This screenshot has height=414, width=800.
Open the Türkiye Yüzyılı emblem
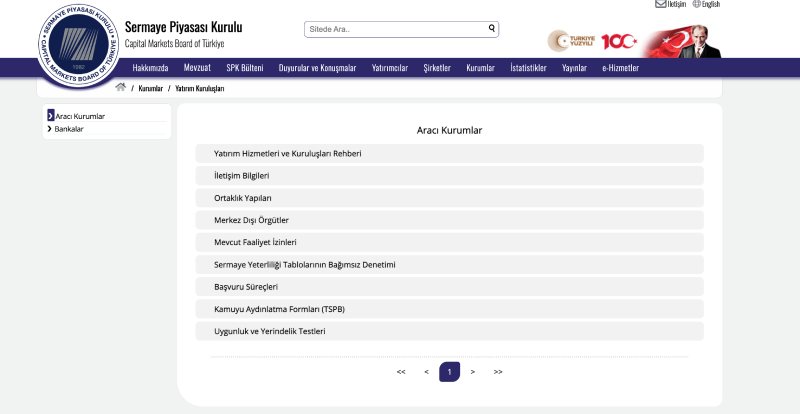point(571,41)
